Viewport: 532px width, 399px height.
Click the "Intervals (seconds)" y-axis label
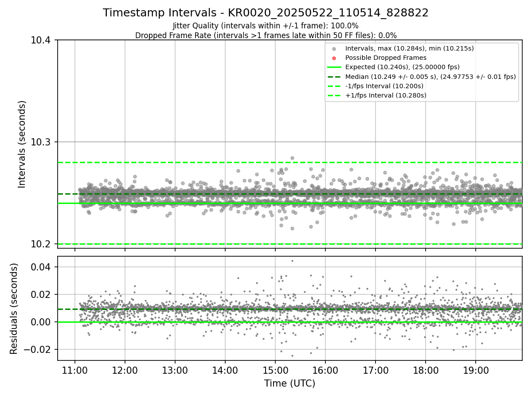(22, 144)
